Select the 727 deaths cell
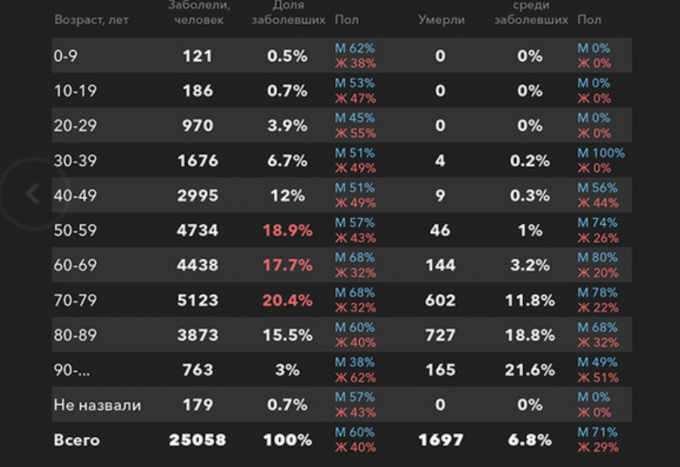 tap(440, 334)
